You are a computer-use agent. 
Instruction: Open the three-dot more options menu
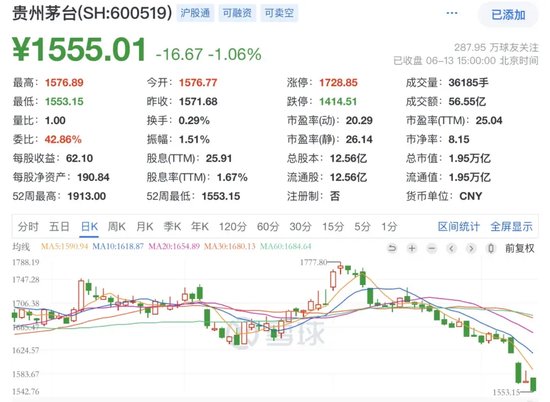[x=451, y=13]
